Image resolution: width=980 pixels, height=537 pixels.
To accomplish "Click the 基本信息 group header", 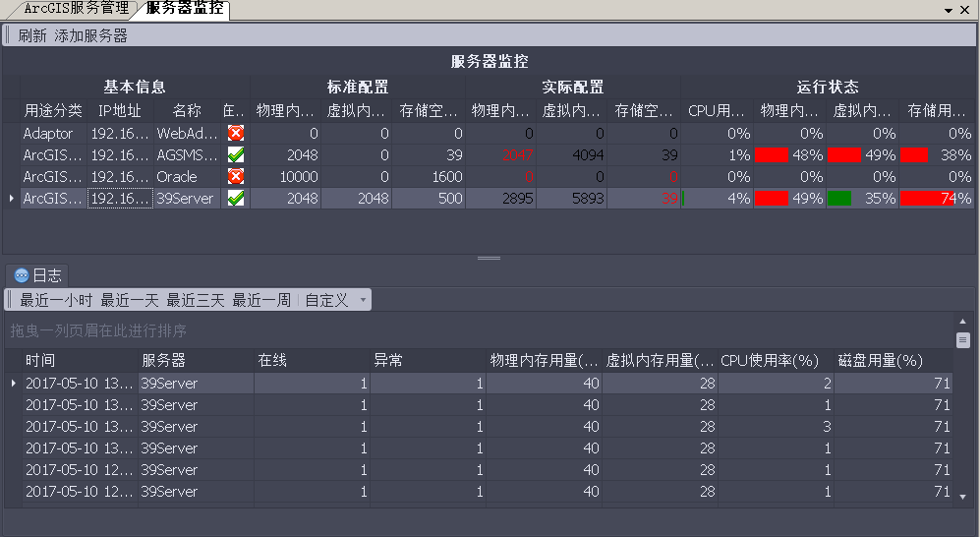I will pos(135,87).
